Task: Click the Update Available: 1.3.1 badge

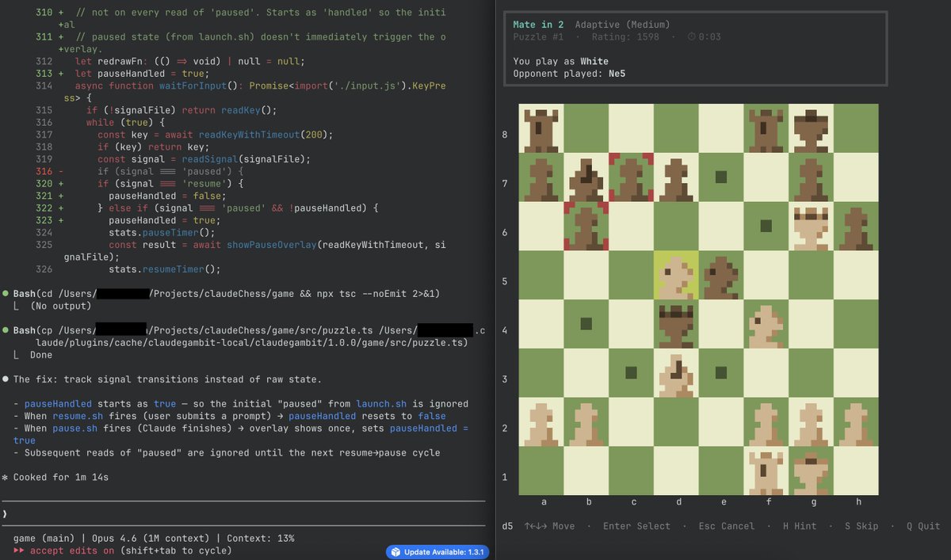Action: click(437, 552)
